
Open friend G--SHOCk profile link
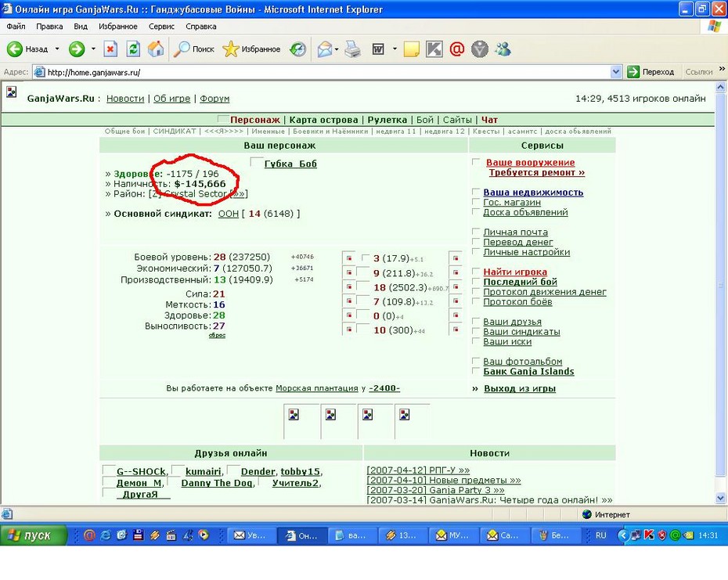pos(141,472)
